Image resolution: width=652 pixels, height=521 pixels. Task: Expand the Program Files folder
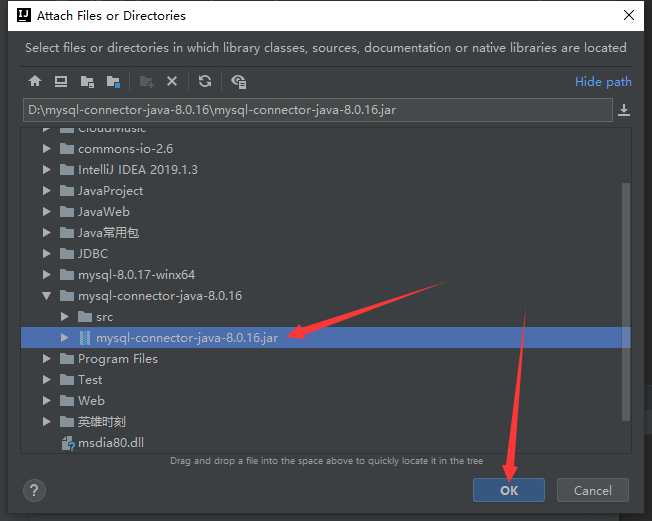pyautogui.click(x=47, y=358)
